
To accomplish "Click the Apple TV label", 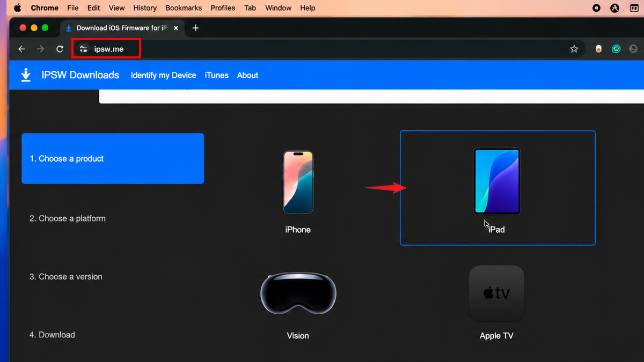I will (496, 336).
